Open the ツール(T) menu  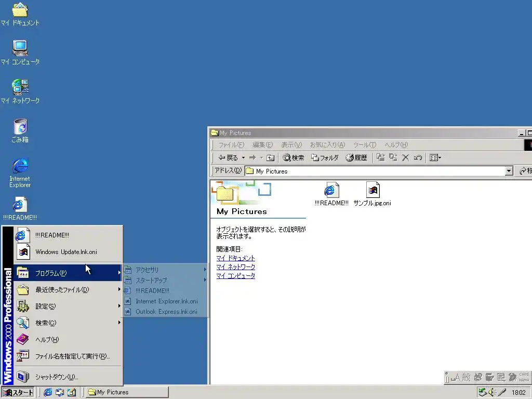click(x=365, y=145)
